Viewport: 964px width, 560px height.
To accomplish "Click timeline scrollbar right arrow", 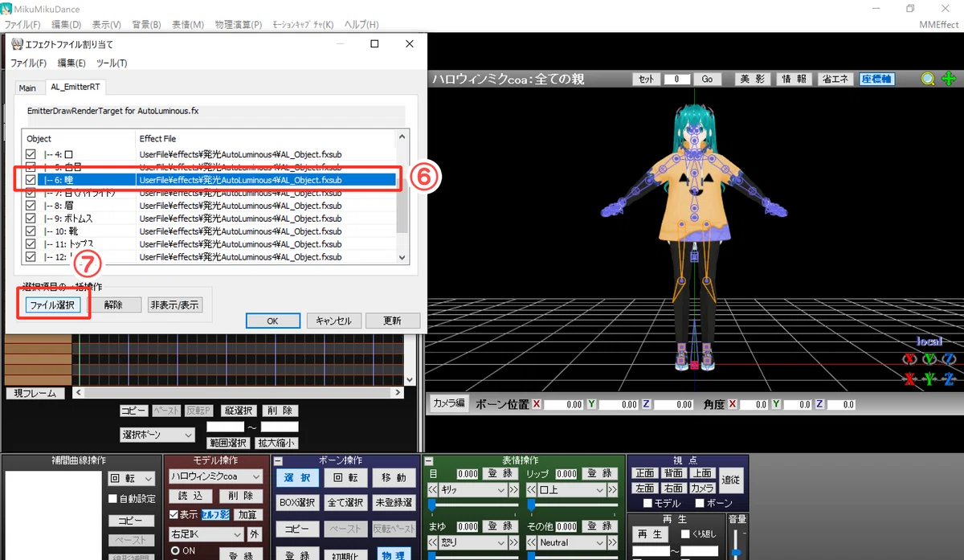I will 397,393.
